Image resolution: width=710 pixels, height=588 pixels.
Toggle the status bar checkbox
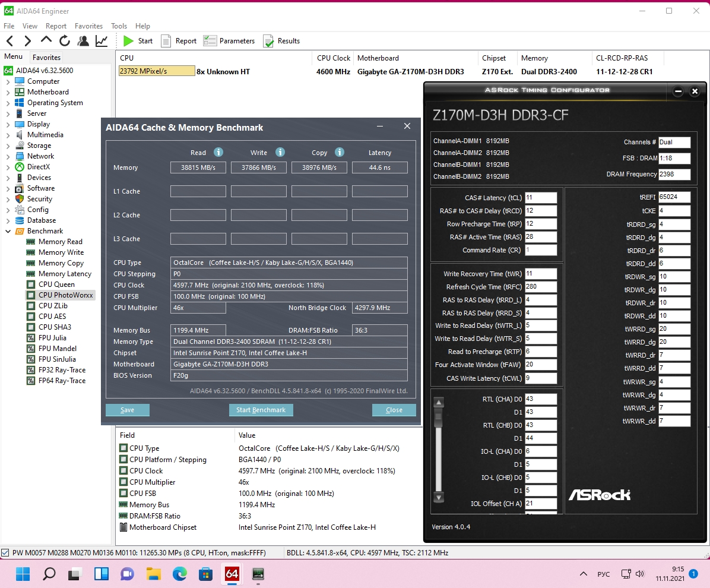[5, 553]
